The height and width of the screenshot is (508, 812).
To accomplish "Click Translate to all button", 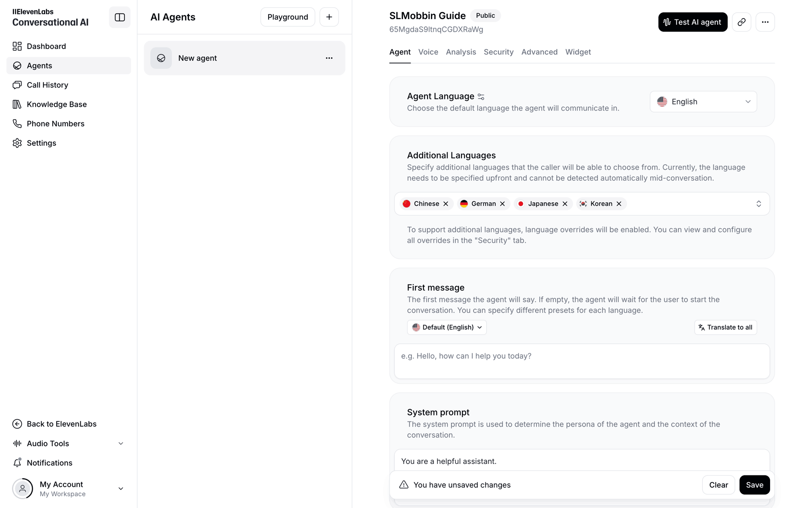I will pyautogui.click(x=725, y=327).
